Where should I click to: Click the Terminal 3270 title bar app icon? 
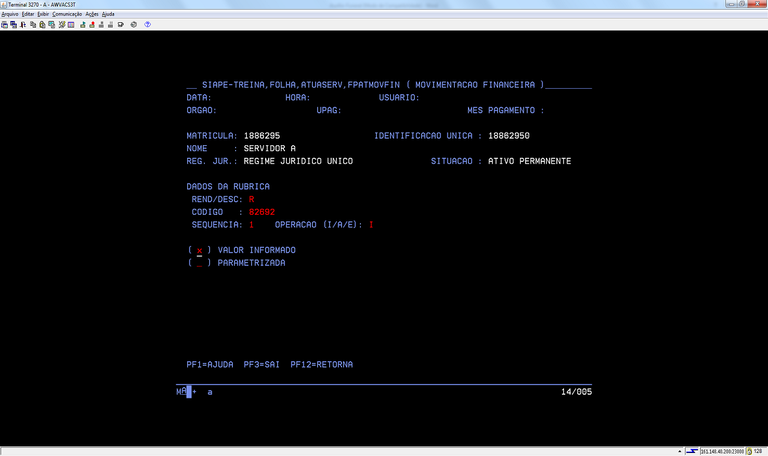(3, 4)
